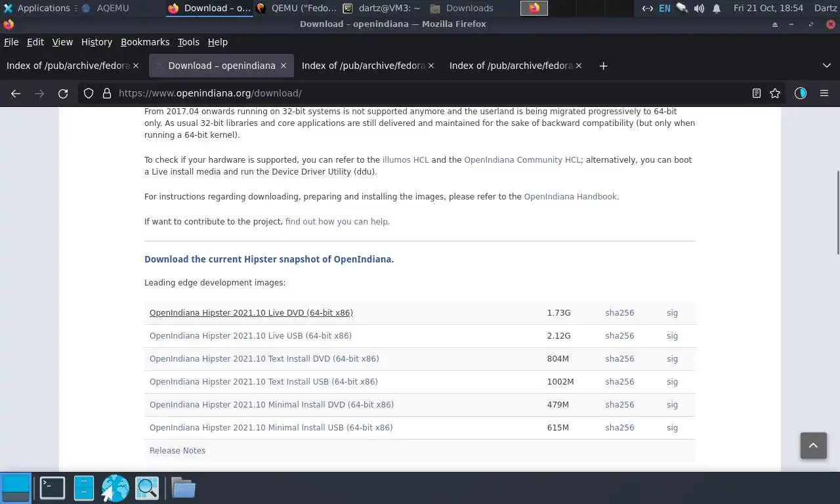840x504 pixels.
Task: Close the first Index of /pub/archive/fedora tab
Action: pos(136,66)
